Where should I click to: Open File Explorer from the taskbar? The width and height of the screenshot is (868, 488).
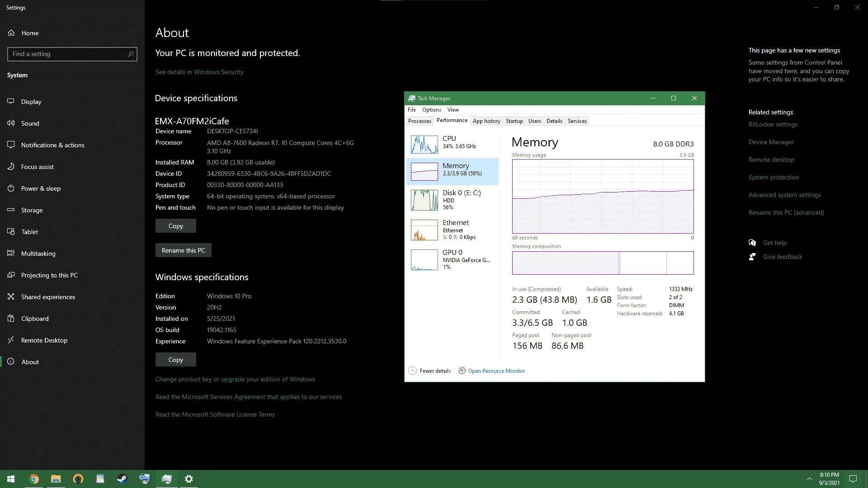(x=56, y=479)
